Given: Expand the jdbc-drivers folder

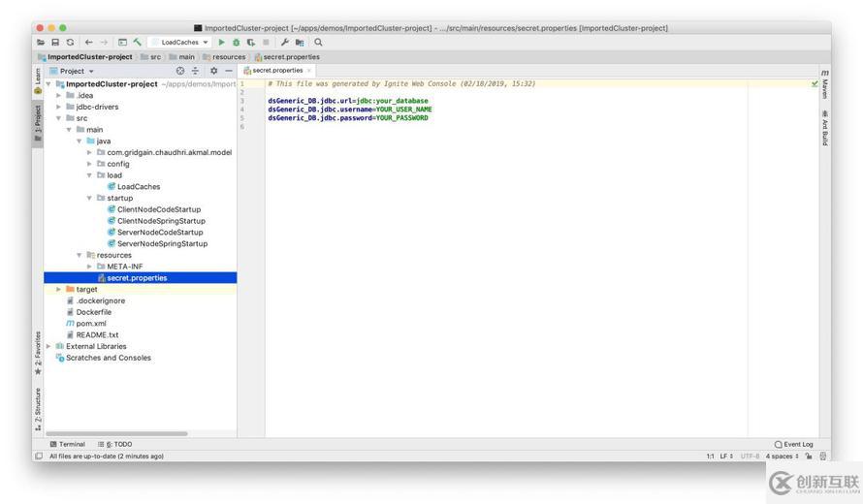Looking at the screenshot, I should tap(59, 107).
